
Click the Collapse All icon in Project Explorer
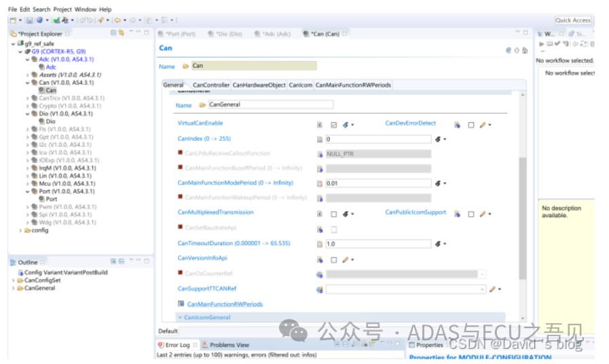point(113,33)
